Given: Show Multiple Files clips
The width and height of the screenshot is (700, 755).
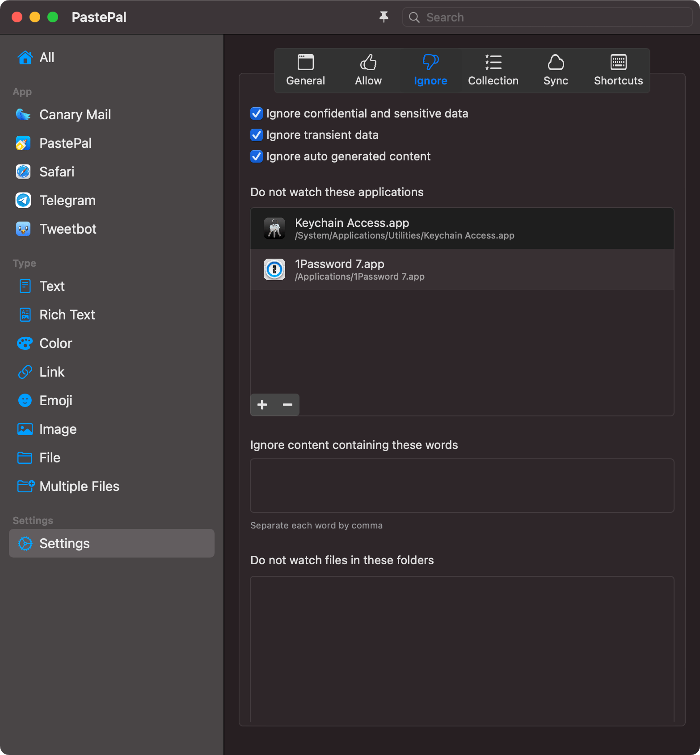Looking at the screenshot, I should coord(112,486).
